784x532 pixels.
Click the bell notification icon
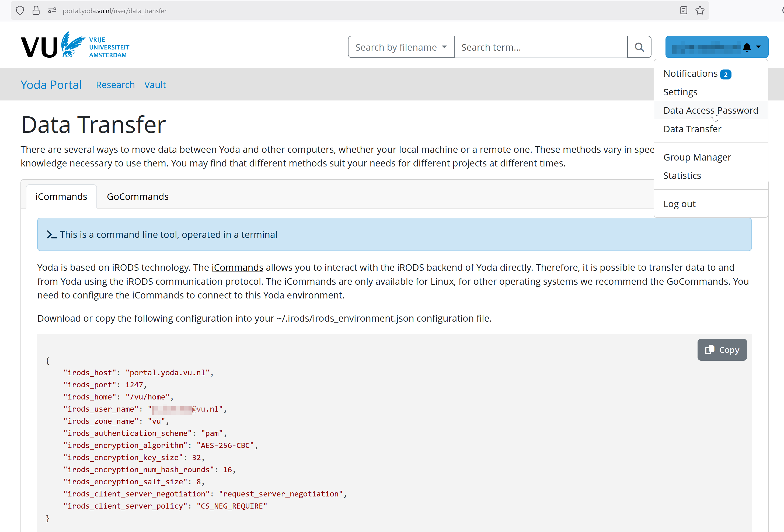pyautogui.click(x=747, y=47)
